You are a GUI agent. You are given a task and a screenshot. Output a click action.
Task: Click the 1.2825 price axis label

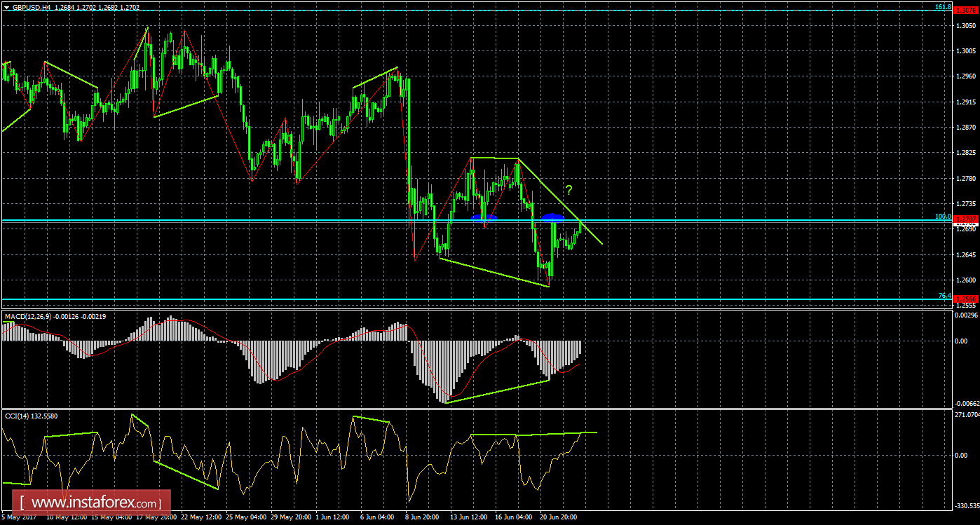[x=966, y=153]
